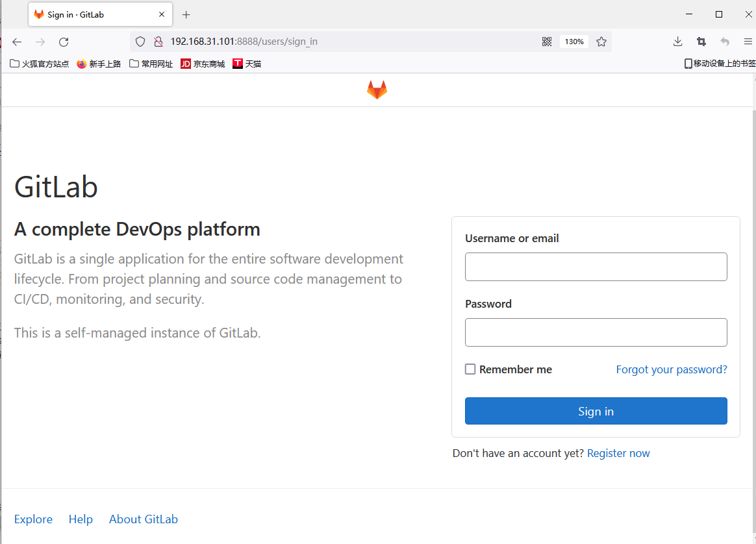Viewport: 756px width, 544px height.
Task: Open the Downloads icon
Action: pos(677,41)
